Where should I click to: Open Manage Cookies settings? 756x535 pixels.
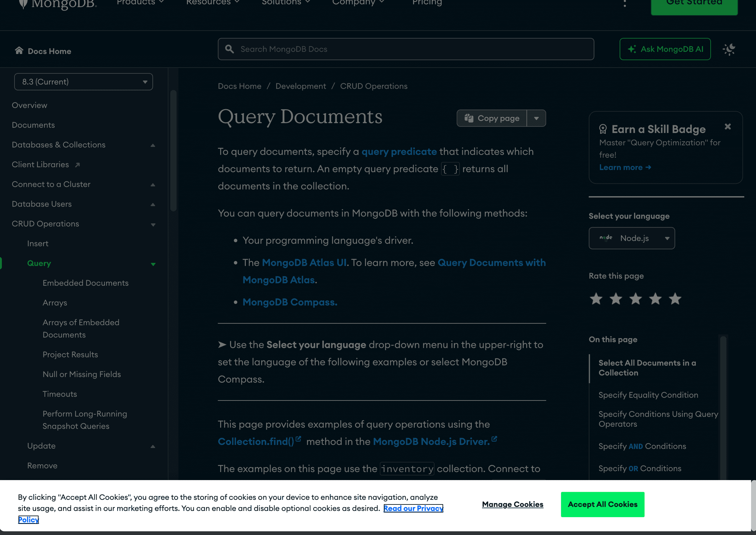(x=512, y=504)
